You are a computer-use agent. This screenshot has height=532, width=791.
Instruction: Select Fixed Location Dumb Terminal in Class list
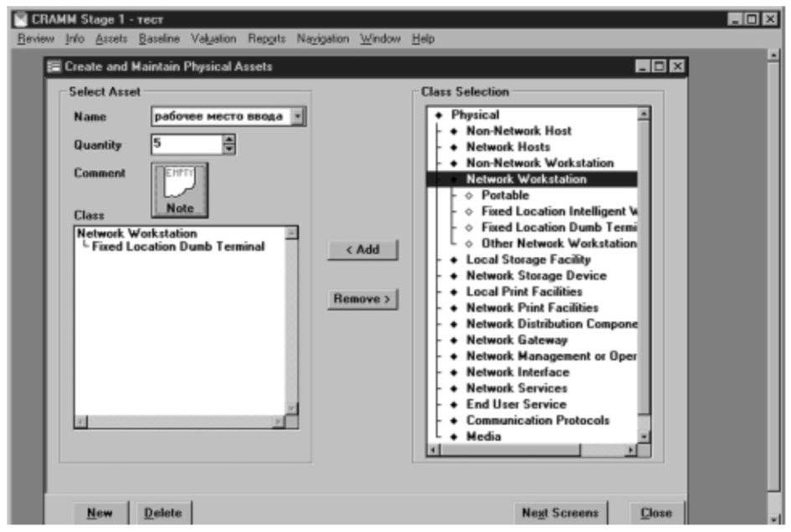(x=178, y=247)
